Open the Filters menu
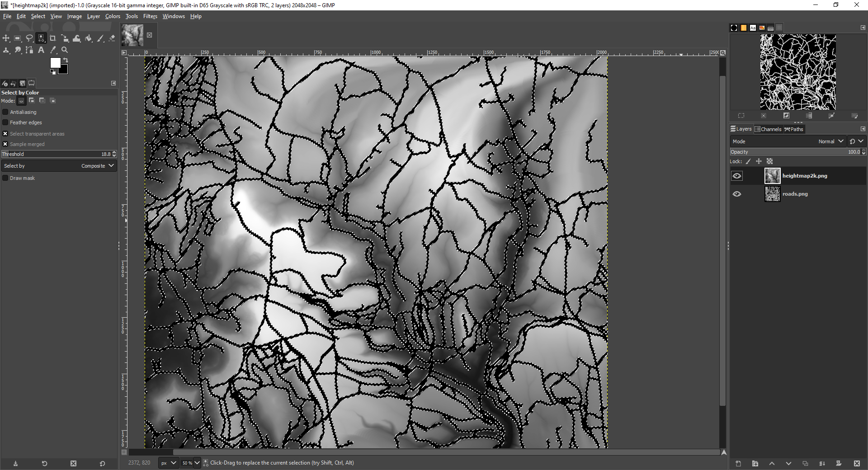Image resolution: width=868 pixels, height=470 pixels. pyautogui.click(x=150, y=16)
